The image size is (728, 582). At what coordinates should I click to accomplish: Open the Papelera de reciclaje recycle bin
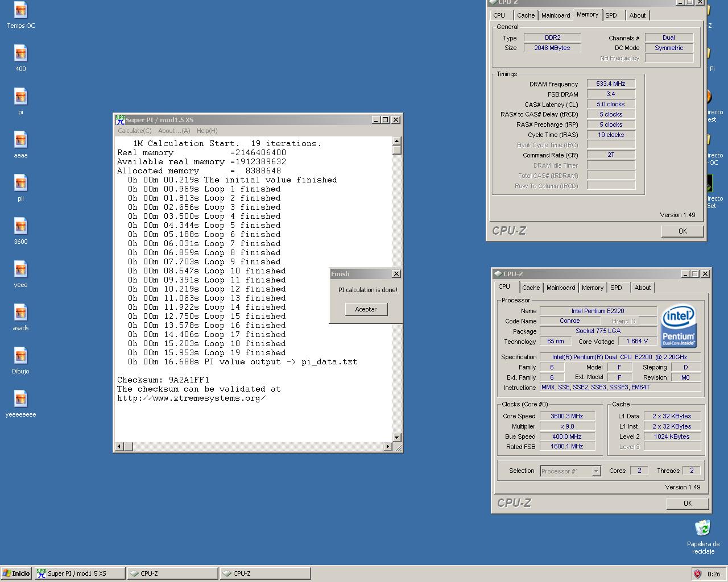[703, 537]
